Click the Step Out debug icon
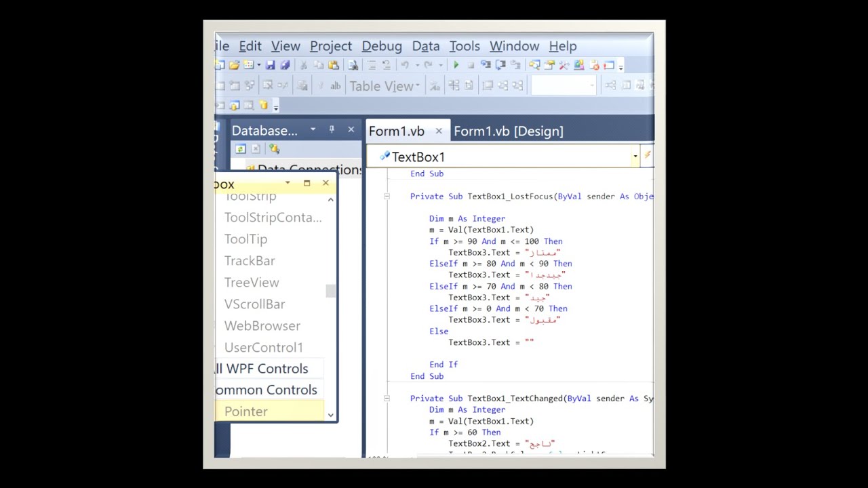Viewport: 868px width, 488px height. tap(515, 65)
